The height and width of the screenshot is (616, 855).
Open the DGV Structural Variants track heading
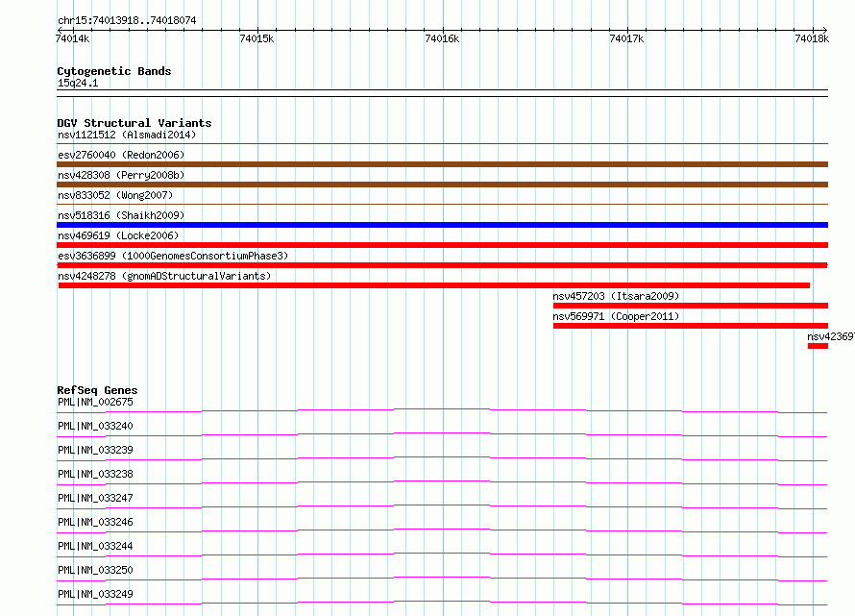pos(134,123)
